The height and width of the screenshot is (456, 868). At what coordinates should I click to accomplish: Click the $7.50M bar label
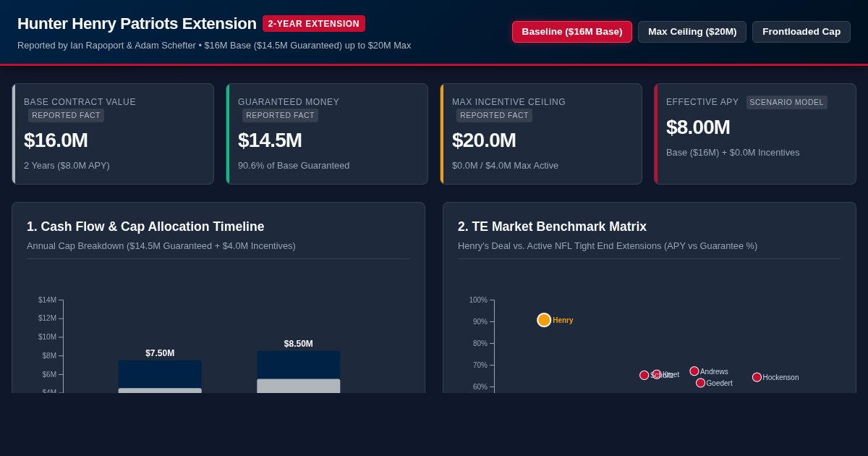160,353
